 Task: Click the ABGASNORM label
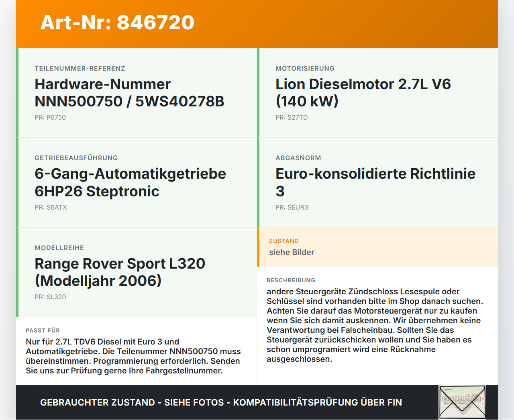[298, 158]
